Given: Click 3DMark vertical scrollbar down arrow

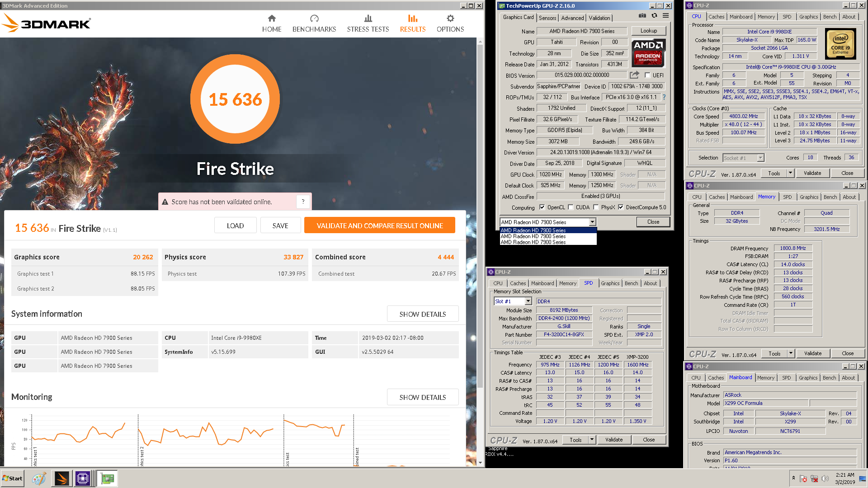Looking at the screenshot, I should (480, 462).
